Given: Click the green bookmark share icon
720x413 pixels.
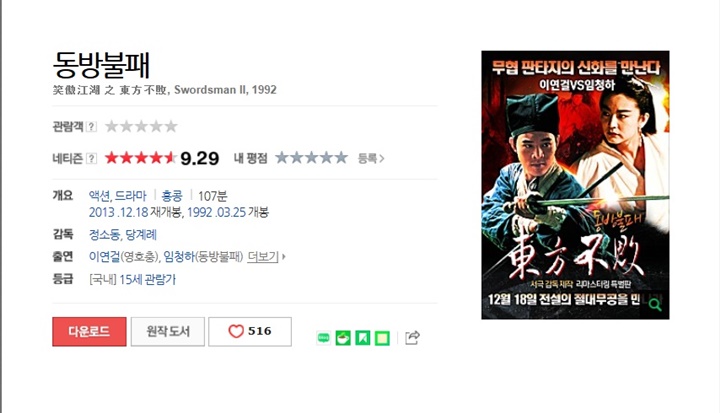Looking at the screenshot, I should click(363, 338).
